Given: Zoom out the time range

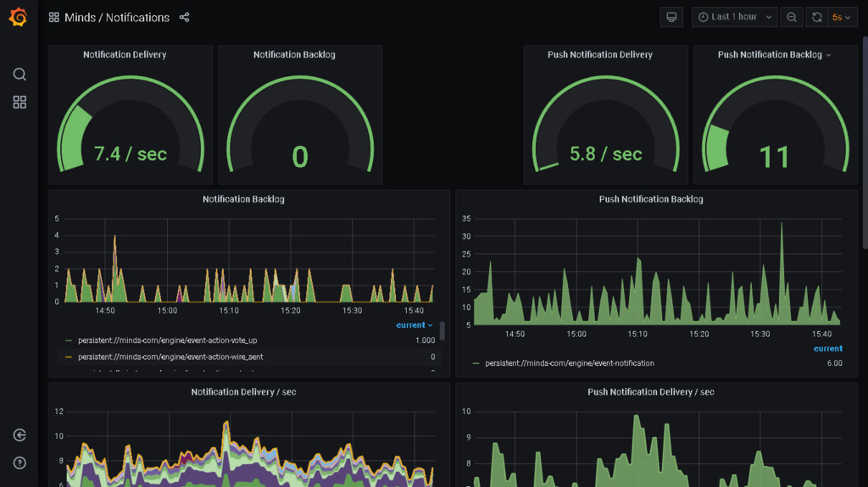Looking at the screenshot, I should (x=791, y=17).
